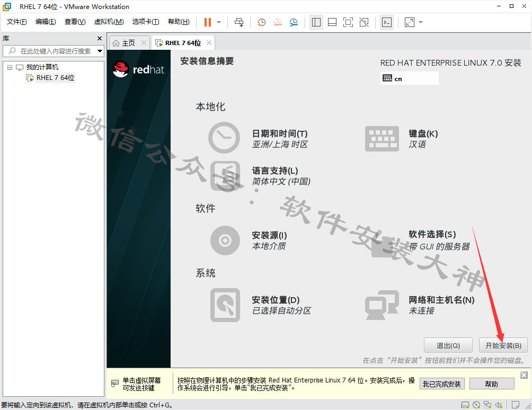Close the RHEL 7 64位 tab
The width and height of the screenshot is (532, 410).
point(209,43)
